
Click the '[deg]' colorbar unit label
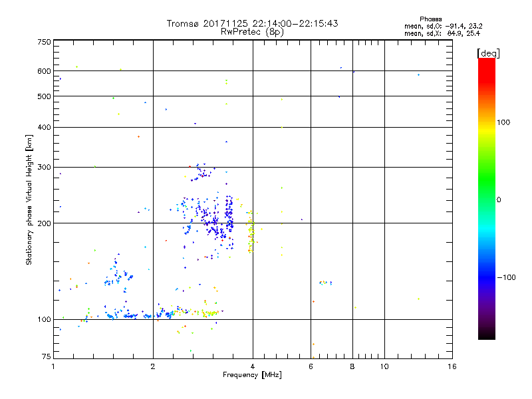coord(488,53)
